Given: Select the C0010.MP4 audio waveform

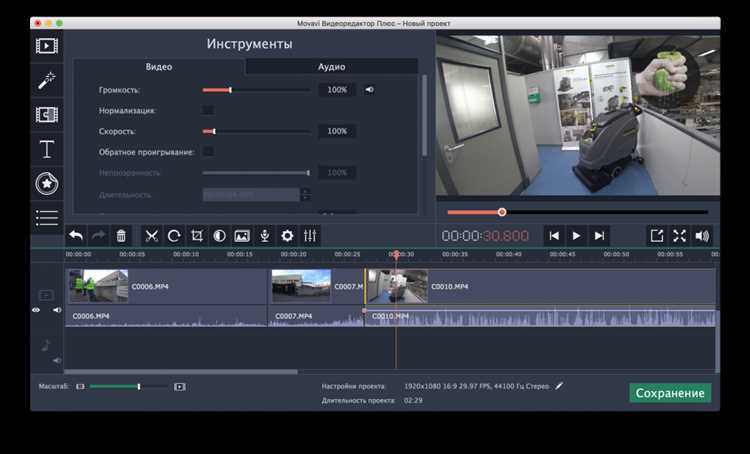Looking at the screenshot, I should 540,317.
